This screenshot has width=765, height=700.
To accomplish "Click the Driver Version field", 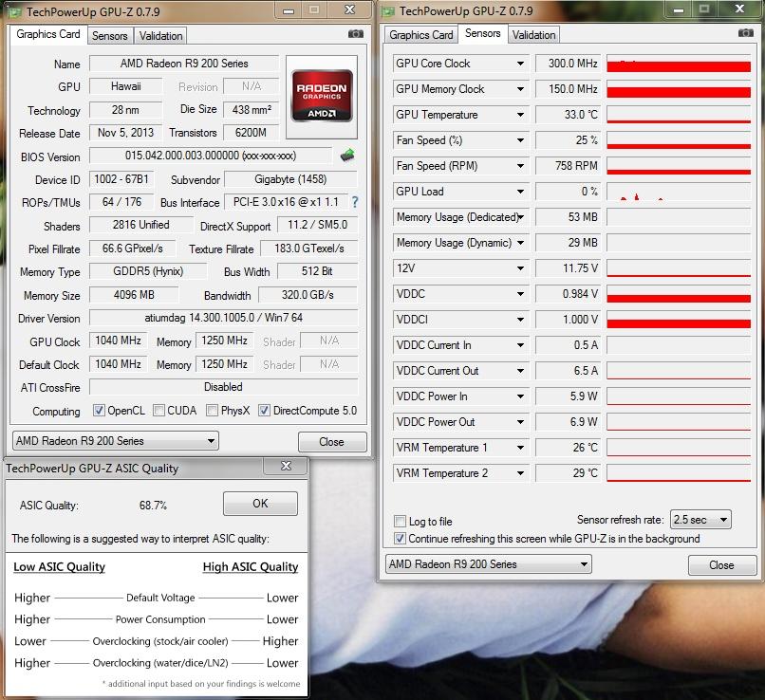I will [x=223, y=318].
